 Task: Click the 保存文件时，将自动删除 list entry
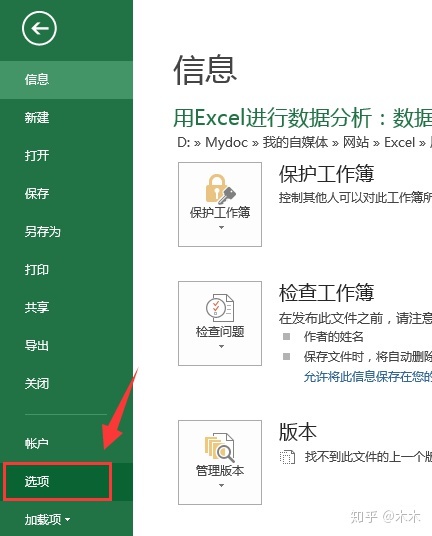point(368,357)
